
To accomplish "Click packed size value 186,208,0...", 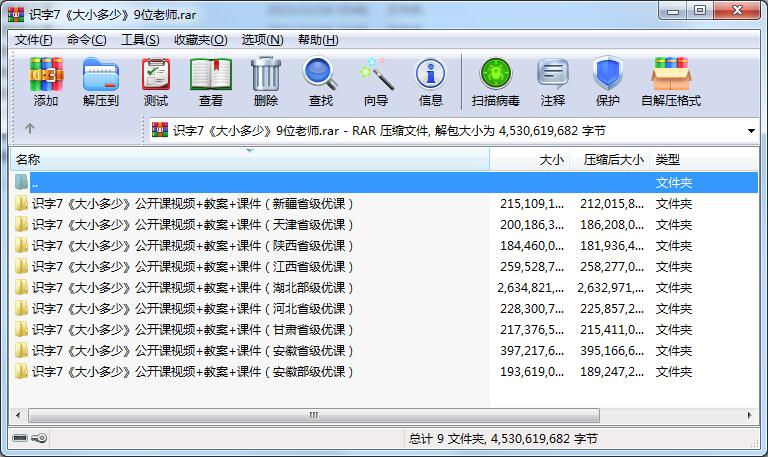I will pos(612,224).
